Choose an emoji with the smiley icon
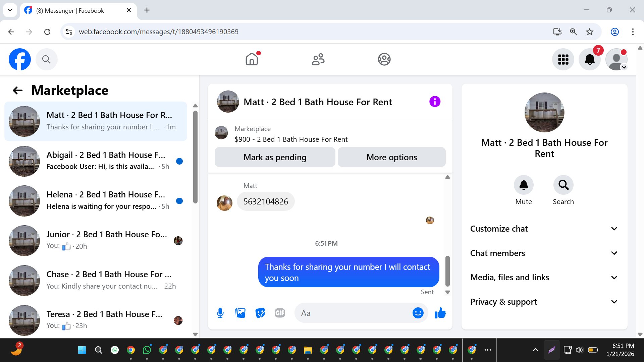644x362 pixels. 418,313
